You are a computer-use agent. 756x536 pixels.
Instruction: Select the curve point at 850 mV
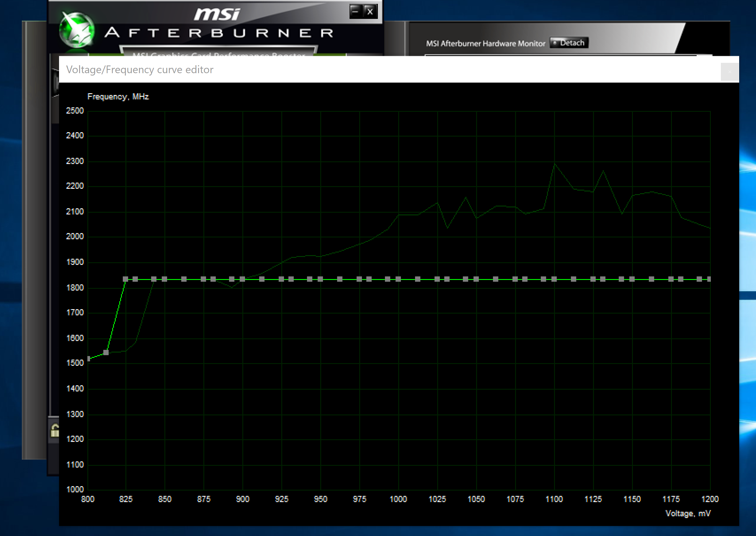164,279
